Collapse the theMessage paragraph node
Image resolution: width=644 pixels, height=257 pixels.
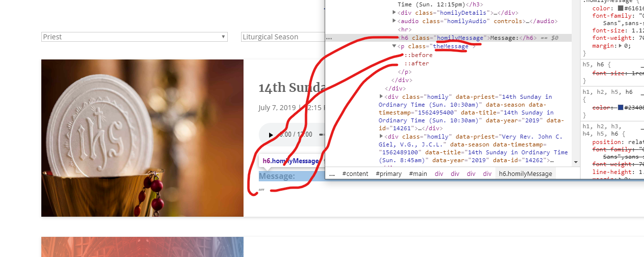[x=394, y=46]
